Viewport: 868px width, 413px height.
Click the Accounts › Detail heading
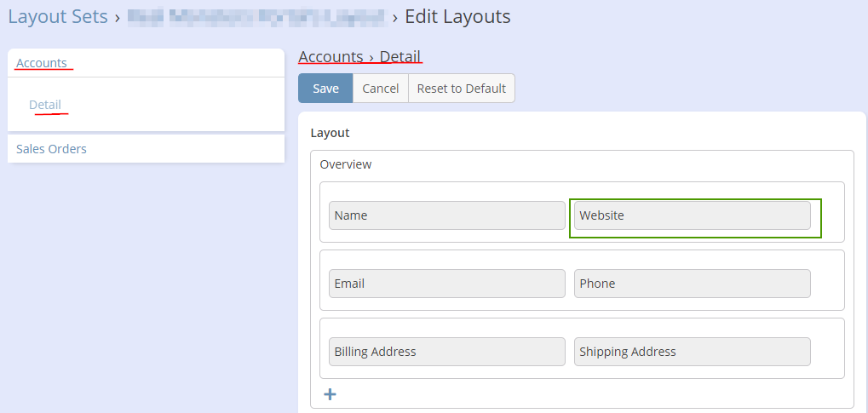tap(359, 57)
